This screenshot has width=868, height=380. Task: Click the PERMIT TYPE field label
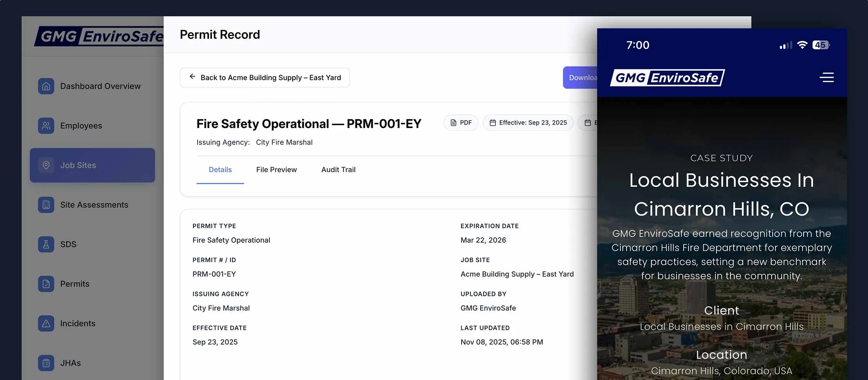point(214,226)
